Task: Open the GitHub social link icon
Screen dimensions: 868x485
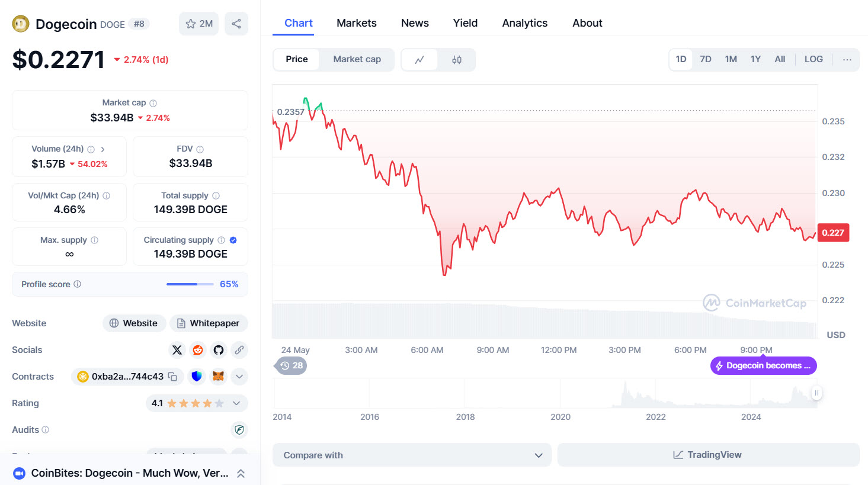Action: pyautogui.click(x=219, y=350)
